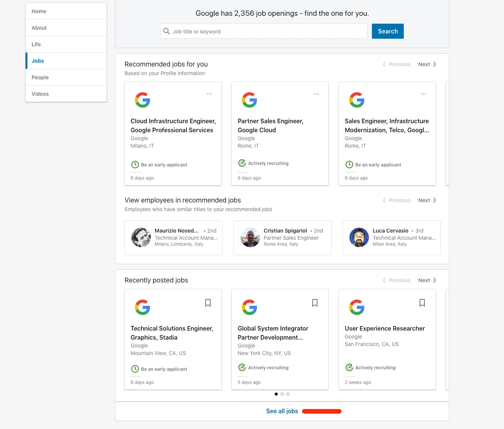504x429 pixels.
Task: Bookmark the Technical Solutions Engineer job
Action: 208,303
